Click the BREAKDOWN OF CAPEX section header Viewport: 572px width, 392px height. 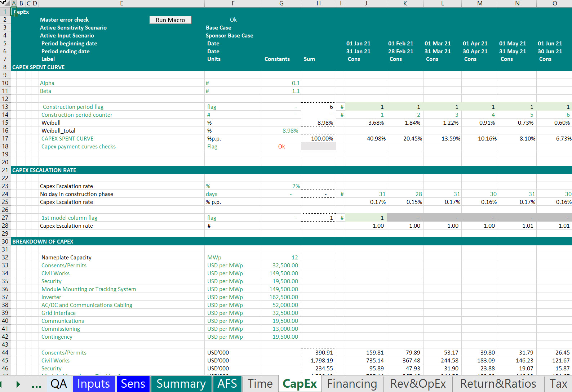pos(43,241)
